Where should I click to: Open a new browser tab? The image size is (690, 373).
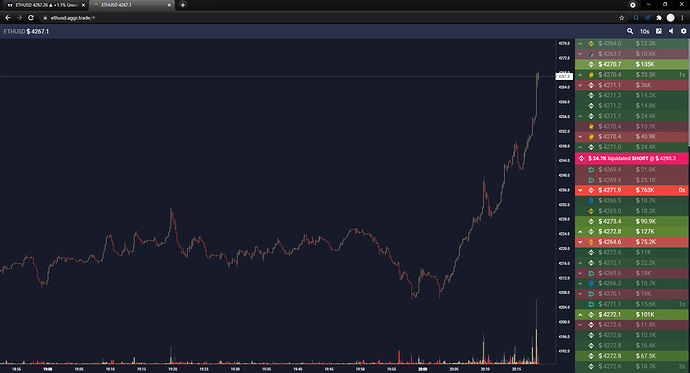coord(183,5)
